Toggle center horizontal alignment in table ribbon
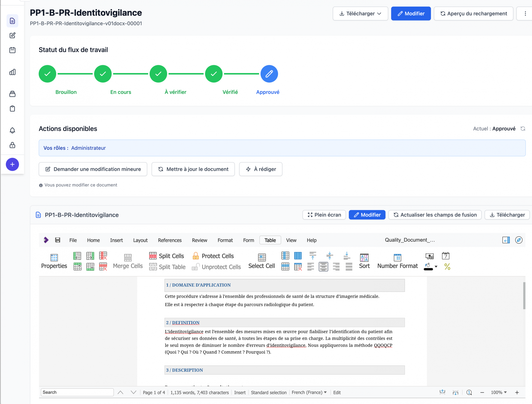Image resolution: width=532 pixels, height=404 pixels. coord(323,267)
